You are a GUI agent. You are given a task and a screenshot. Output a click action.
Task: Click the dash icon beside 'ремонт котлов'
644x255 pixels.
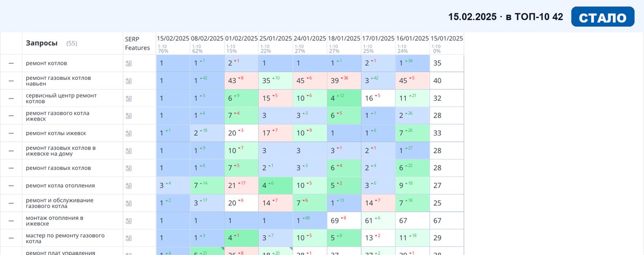click(11, 63)
